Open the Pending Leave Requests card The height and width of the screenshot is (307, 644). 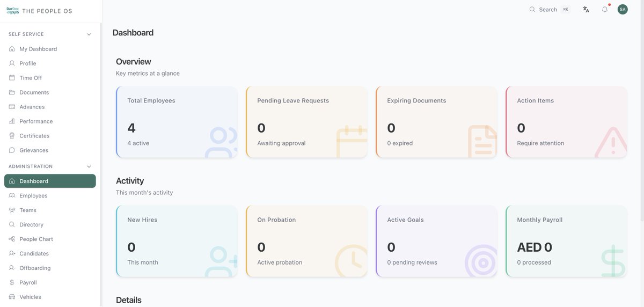(306, 122)
